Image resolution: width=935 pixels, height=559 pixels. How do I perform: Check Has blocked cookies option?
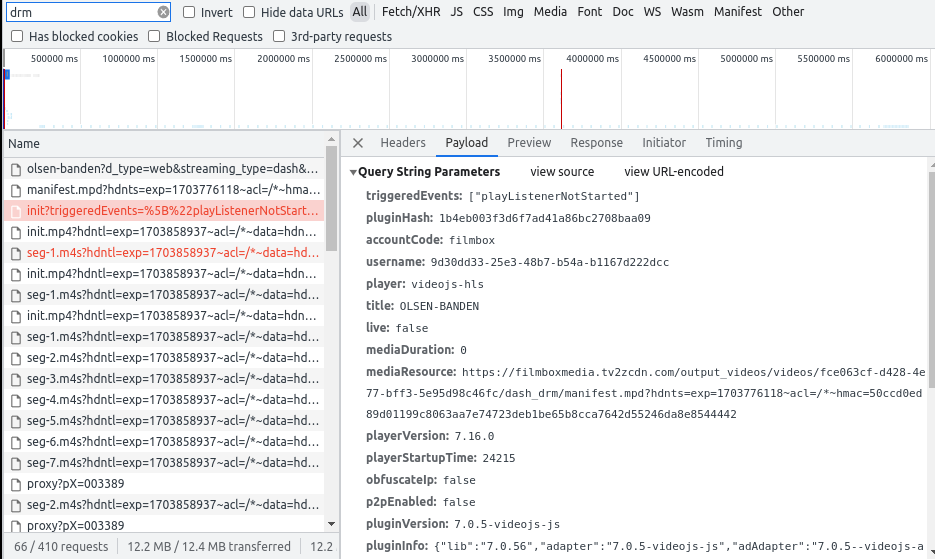pyautogui.click(x=18, y=36)
